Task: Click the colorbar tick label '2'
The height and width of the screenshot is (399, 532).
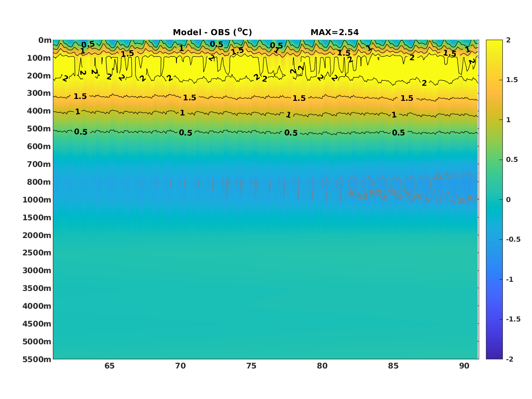Action: point(508,40)
